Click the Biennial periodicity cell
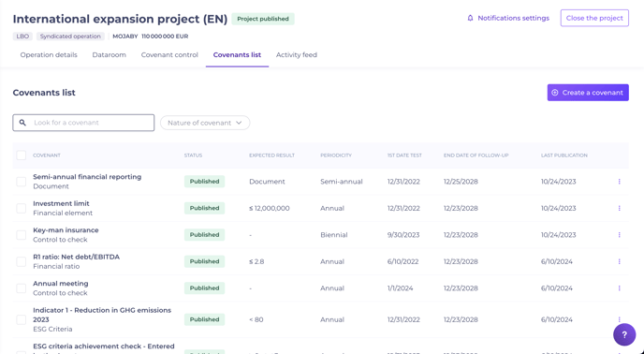 [x=334, y=235]
